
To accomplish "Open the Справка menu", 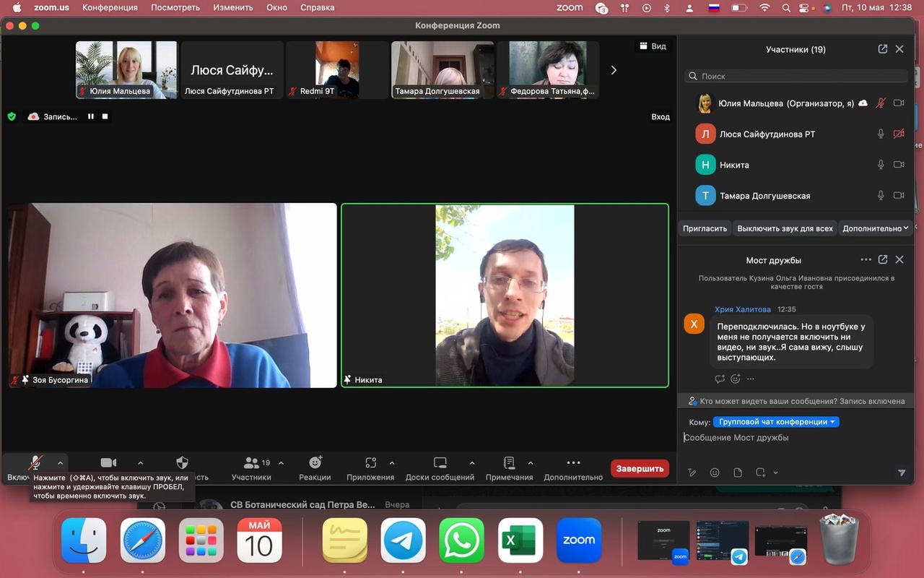I will (x=317, y=7).
